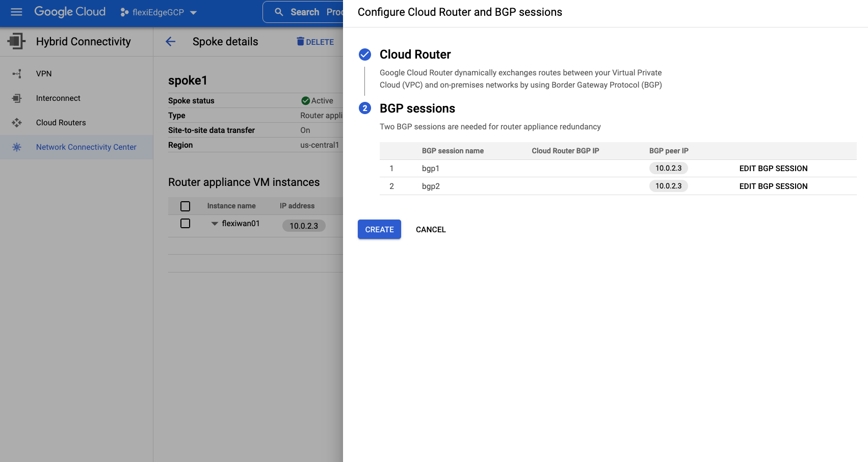Click the Cloud Routers sidebar icon
Screen dimensions: 868x462
point(17,123)
